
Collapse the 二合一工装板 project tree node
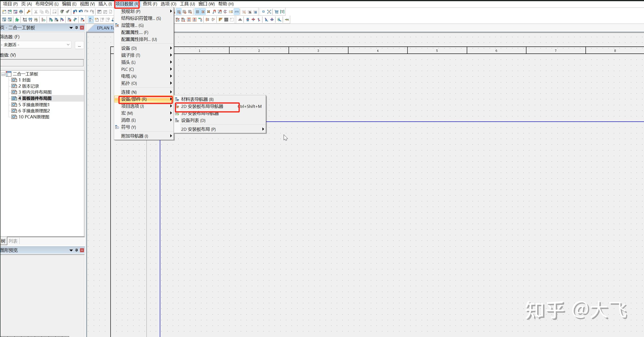coord(3,74)
